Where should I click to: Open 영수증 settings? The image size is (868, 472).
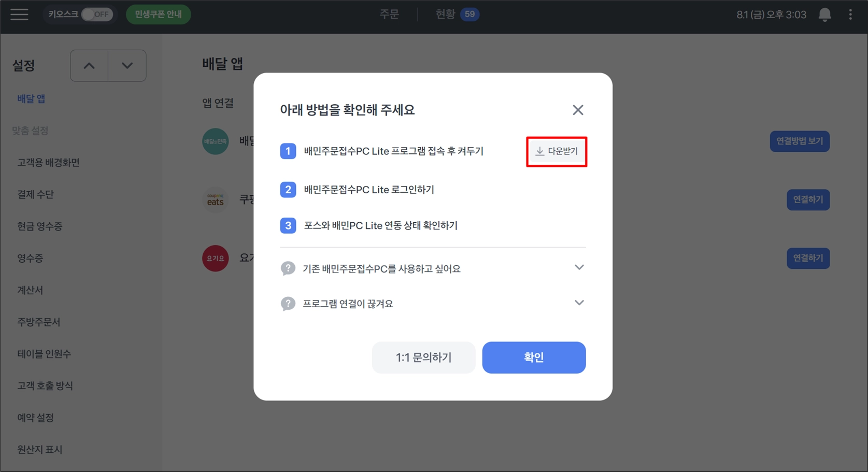[30, 258]
